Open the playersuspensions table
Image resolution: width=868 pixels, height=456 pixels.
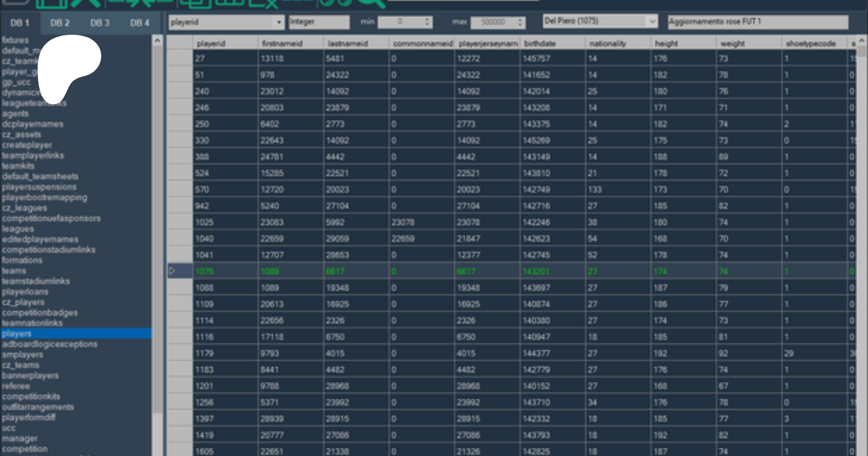pyautogui.click(x=39, y=187)
